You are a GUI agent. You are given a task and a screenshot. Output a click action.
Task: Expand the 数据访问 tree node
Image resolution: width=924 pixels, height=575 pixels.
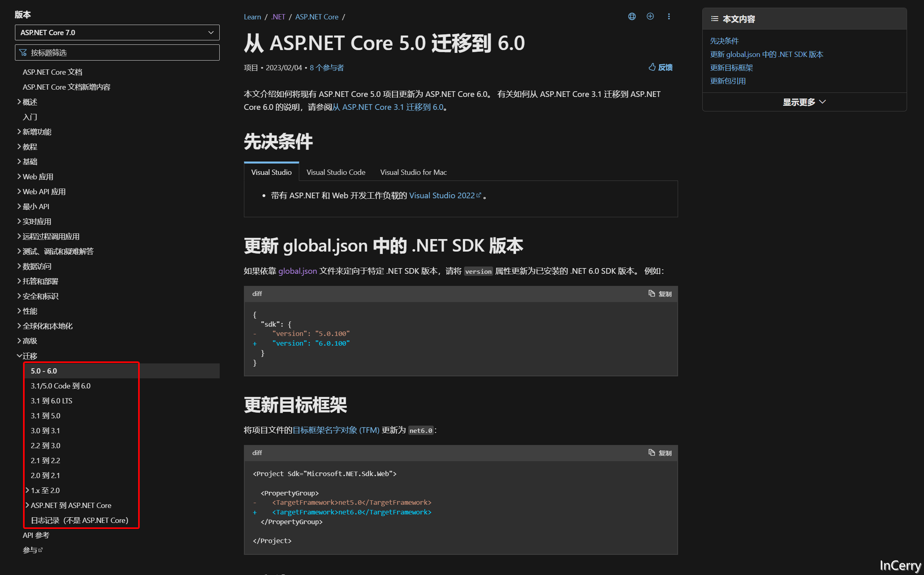(19, 266)
